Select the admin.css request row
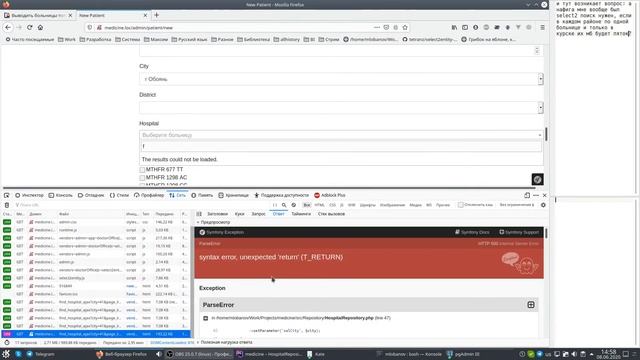The height and width of the screenshot is (360, 640). pos(96,222)
